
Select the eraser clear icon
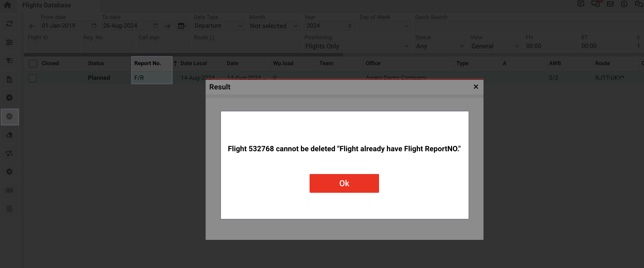pos(9,135)
